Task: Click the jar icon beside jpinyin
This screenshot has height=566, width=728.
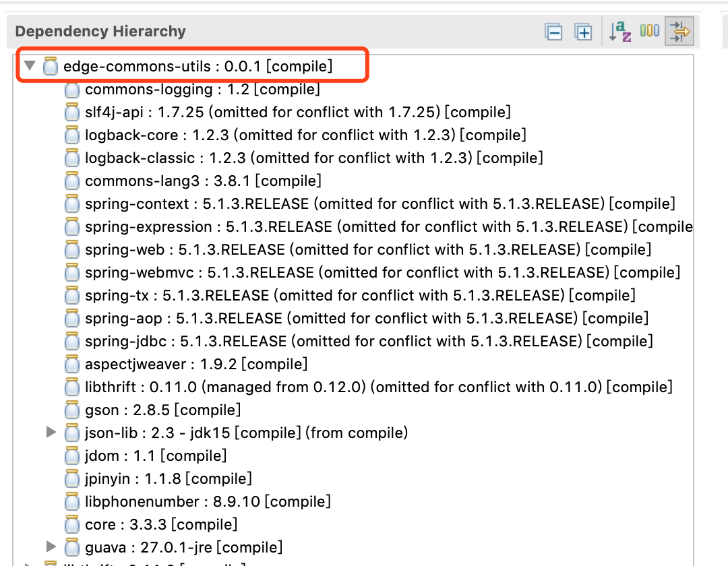Action: pos(72,478)
